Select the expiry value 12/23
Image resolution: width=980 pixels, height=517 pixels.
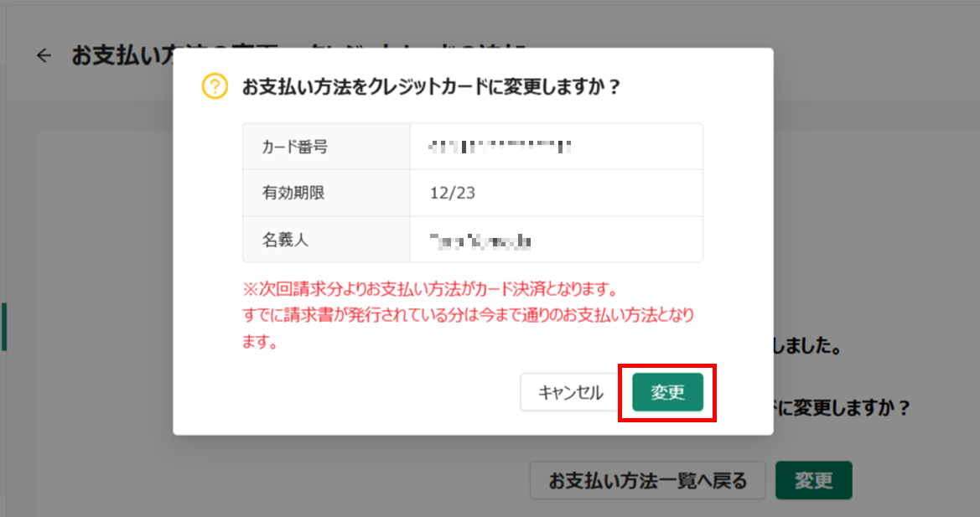(453, 193)
